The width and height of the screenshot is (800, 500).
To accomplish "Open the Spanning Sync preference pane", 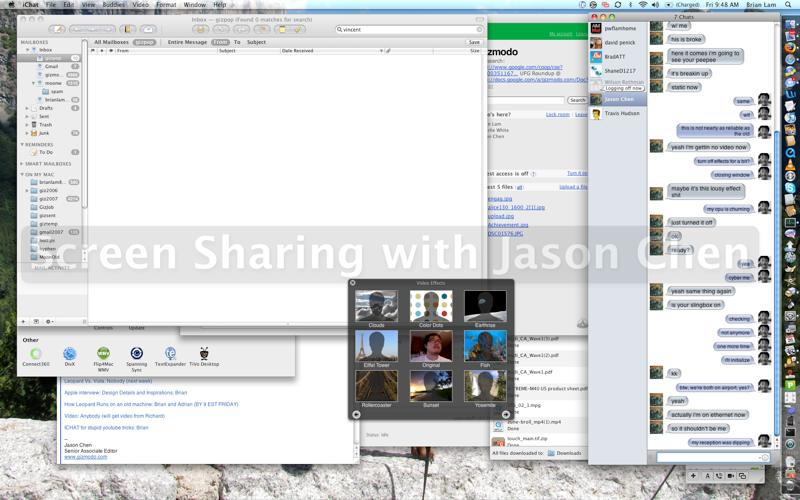I will [x=137, y=359].
